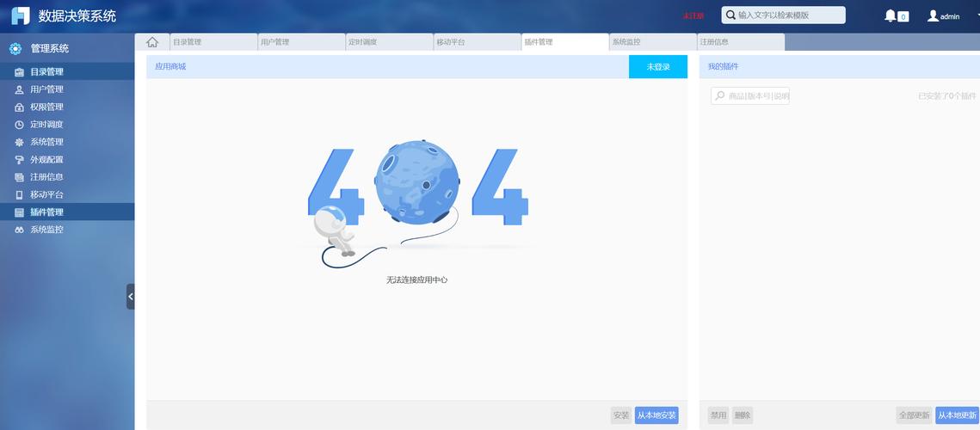Select the 插件管理 tab in tab bar

click(x=565, y=42)
